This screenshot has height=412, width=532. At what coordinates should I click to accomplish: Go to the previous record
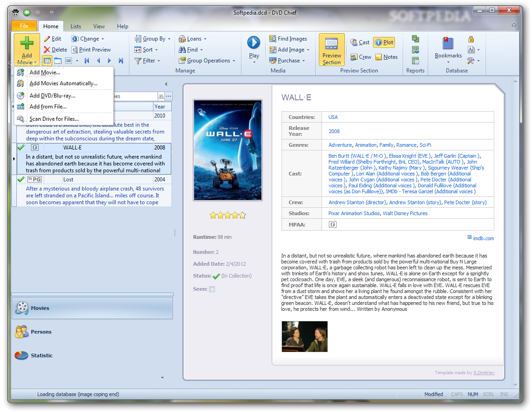click(98, 61)
